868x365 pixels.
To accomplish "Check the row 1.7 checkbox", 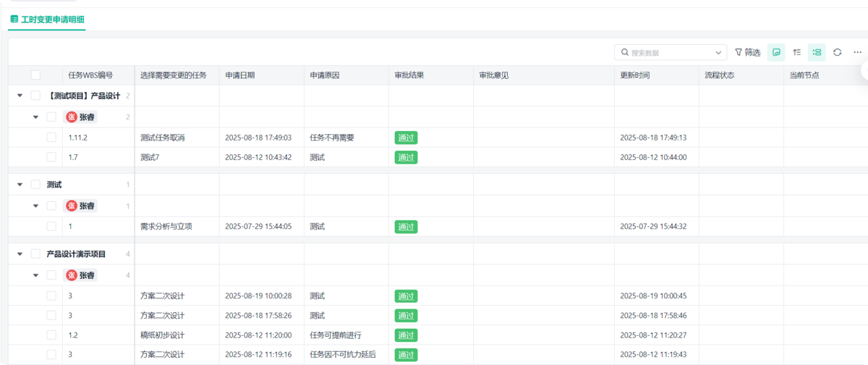I will tap(51, 156).
